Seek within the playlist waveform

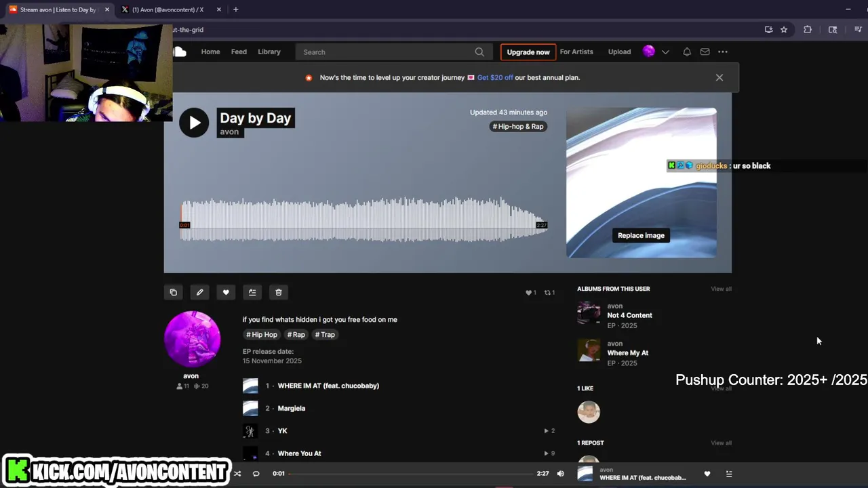(x=363, y=219)
